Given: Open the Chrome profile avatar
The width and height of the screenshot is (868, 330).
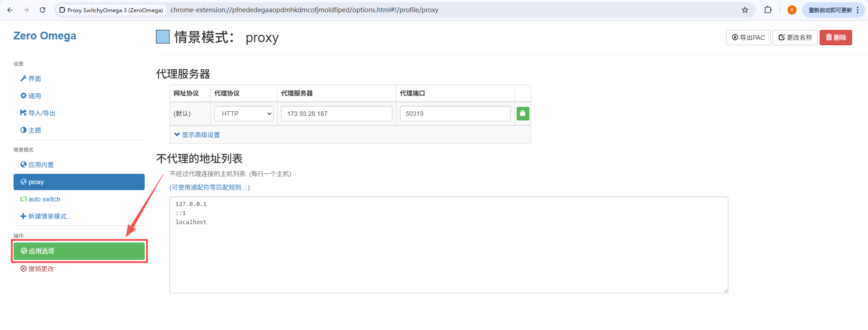Looking at the screenshot, I should pyautogui.click(x=792, y=10).
